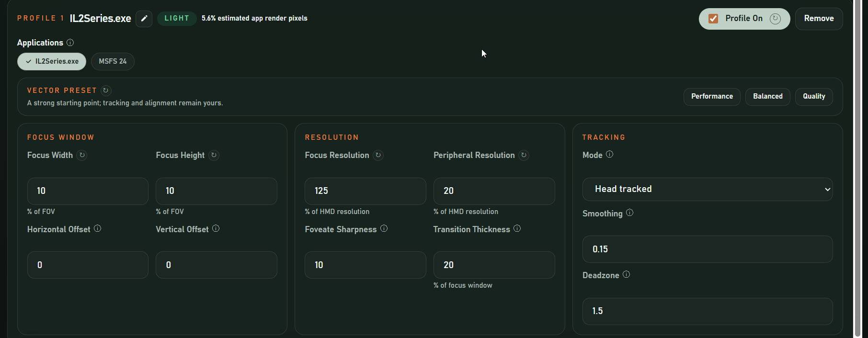Click the LIGHT load badge
The width and height of the screenshot is (868, 338).
click(x=177, y=19)
